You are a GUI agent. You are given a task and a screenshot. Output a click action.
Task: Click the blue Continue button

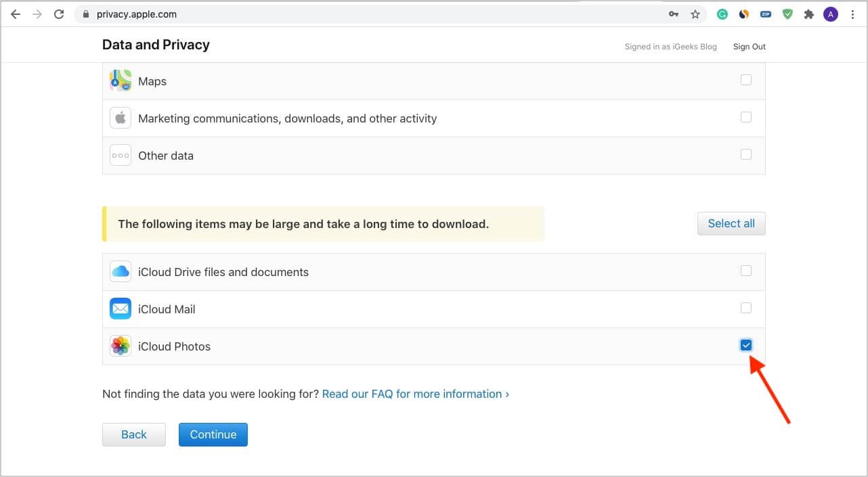point(213,434)
